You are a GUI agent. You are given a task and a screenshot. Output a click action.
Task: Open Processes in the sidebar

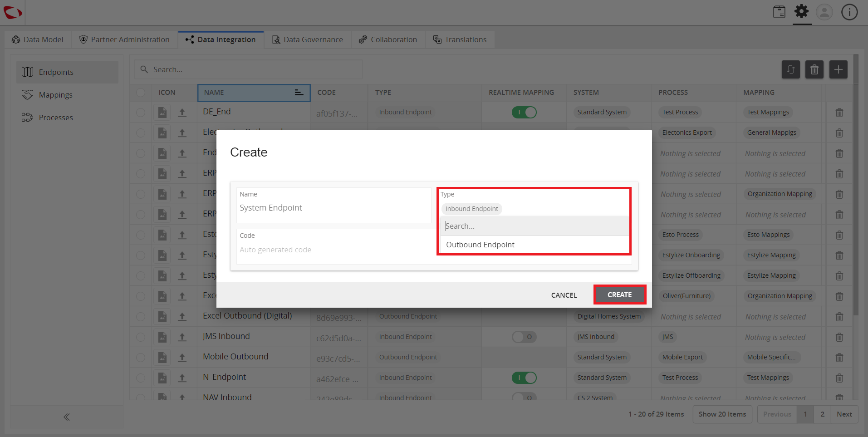click(x=68, y=118)
